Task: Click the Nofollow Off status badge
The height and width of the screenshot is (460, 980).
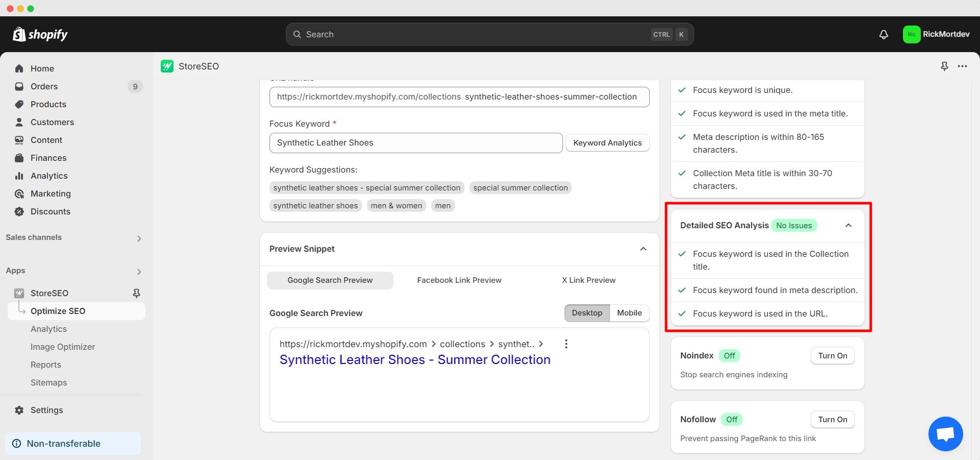Action: tap(731, 419)
